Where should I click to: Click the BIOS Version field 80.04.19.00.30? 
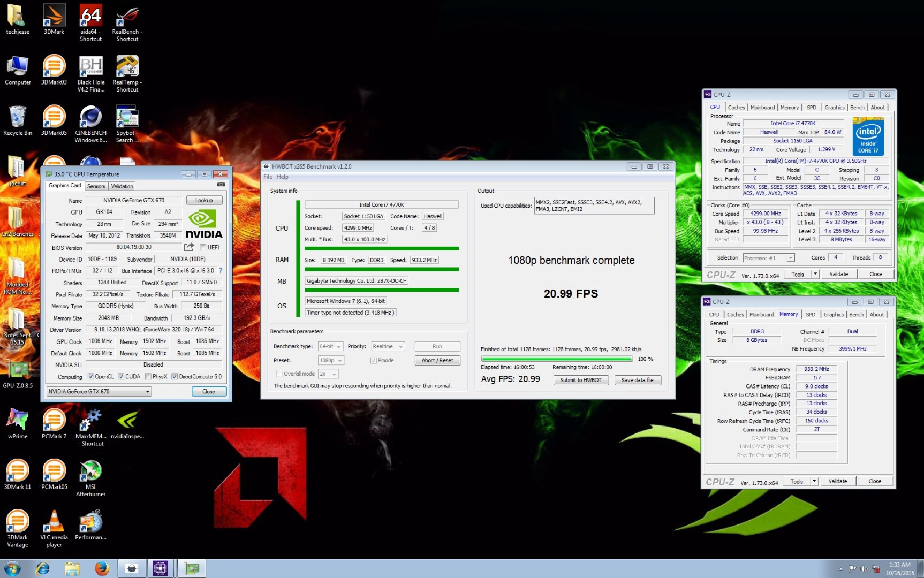coord(134,247)
